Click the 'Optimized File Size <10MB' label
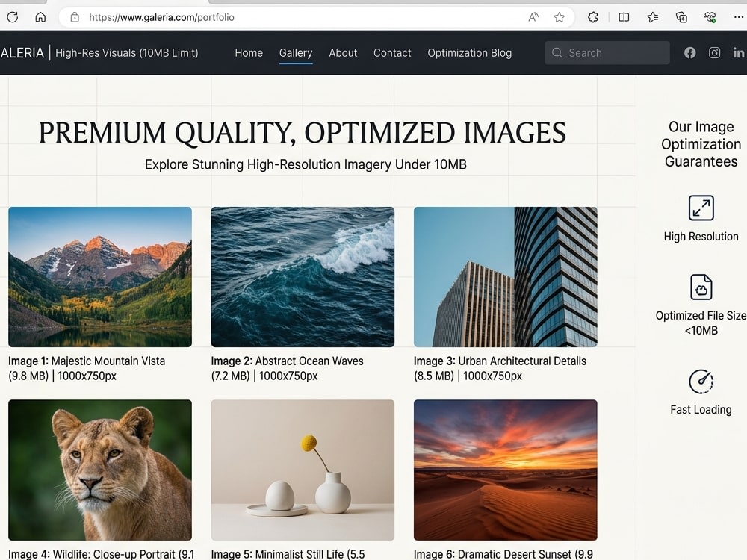The height and width of the screenshot is (560, 747). pyautogui.click(x=701, y=323)
